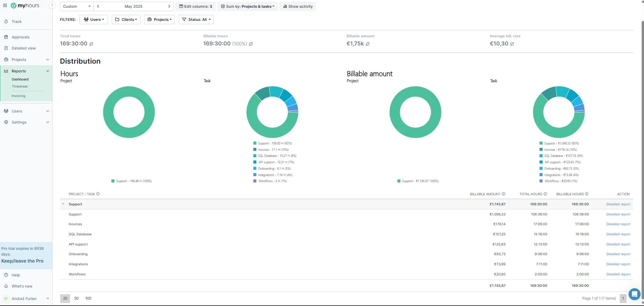
Task: Go to next month with right arrow
Action: pos(169,6)
